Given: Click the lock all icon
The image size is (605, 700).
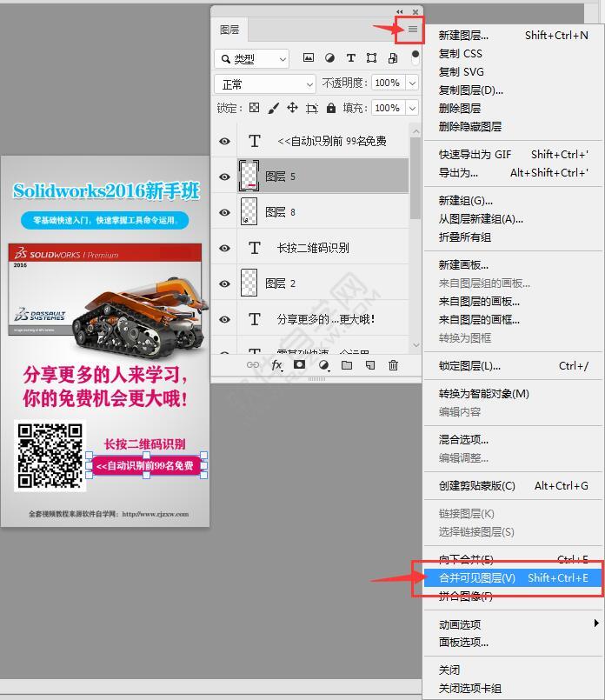Looking at the screenshot, I should pos(330,108).
